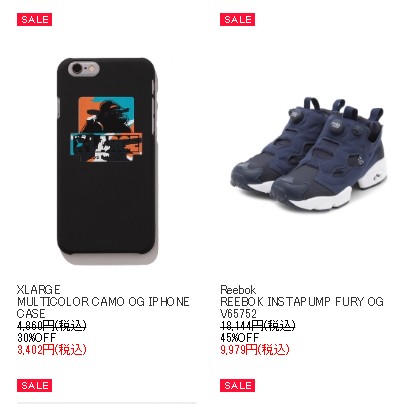Click the SALE badge above the Reebok sneakers
This screenshot has height=404, width=403.
click(x=237, y=20)
